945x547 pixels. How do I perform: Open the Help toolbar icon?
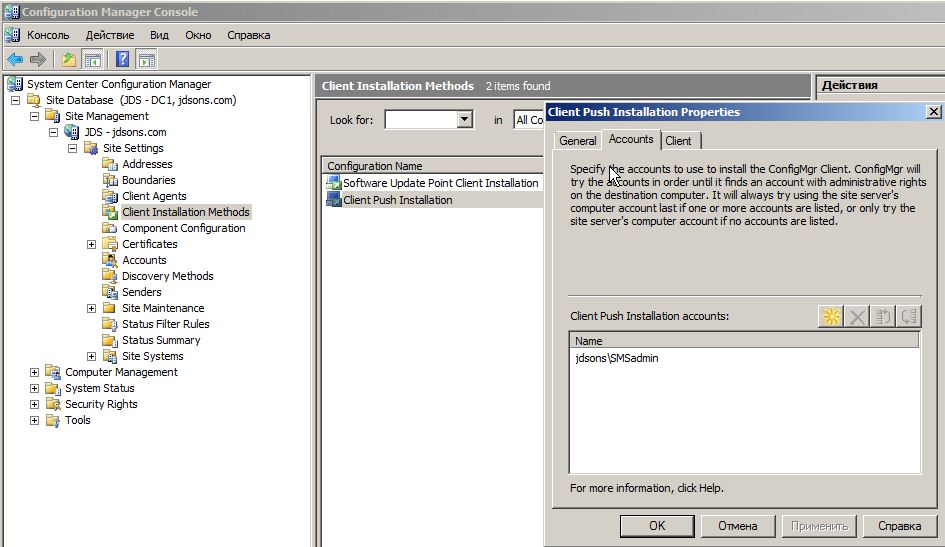coord(122,59)
